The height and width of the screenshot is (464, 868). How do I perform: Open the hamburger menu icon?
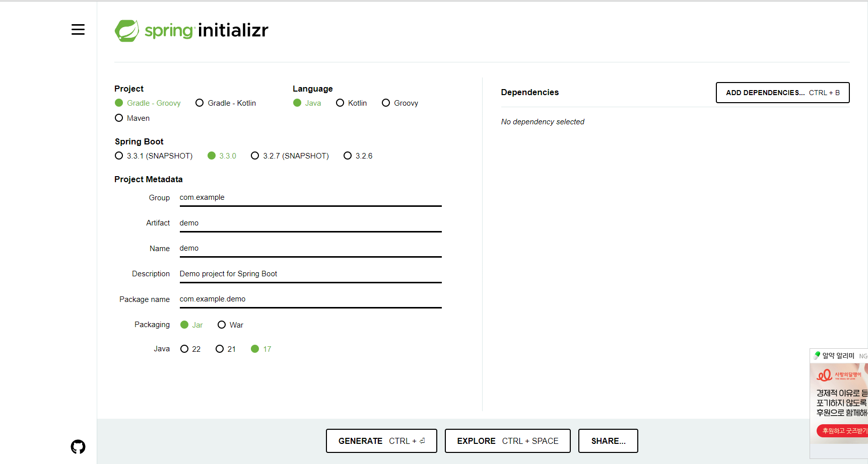pos(78,30)
